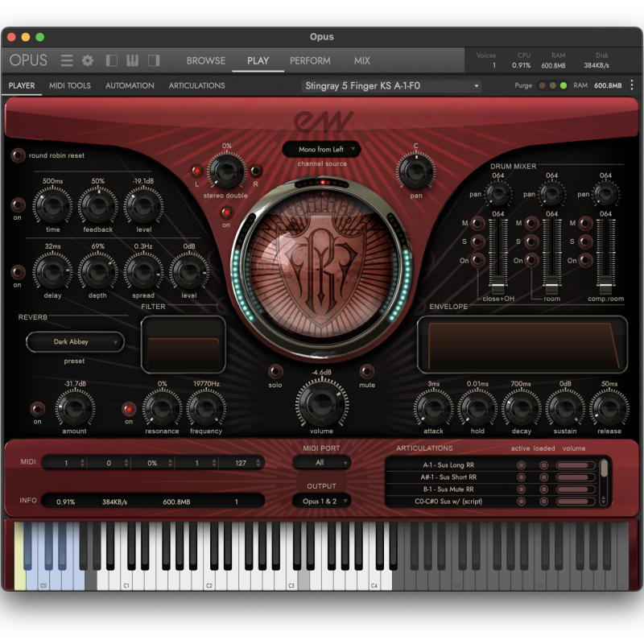Image resolution: width=644 pixels, height=644 pixels.
Task: Click the envelope graph display
Action: click(x=522, y=345)
